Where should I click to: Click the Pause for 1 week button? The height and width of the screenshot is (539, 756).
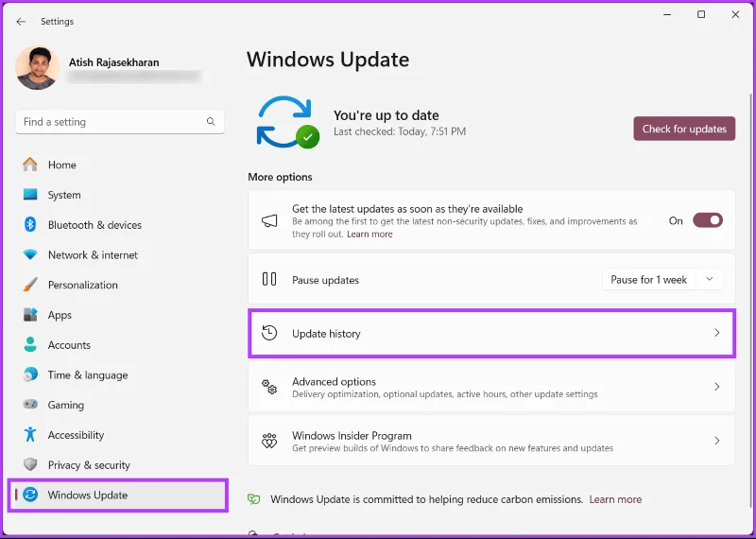[x=648, y=279]
